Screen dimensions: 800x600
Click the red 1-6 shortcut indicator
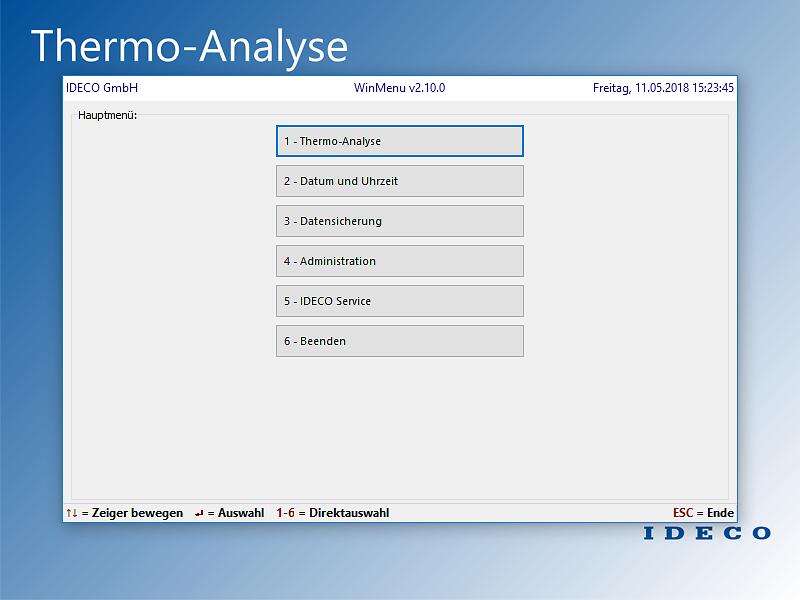[x=285, y=513]
